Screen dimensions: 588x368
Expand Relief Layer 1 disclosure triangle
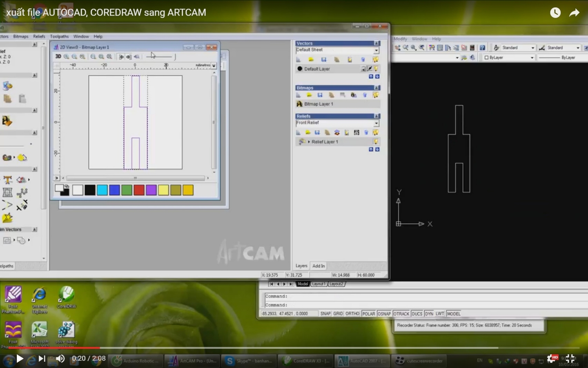[x=309, y=142]
